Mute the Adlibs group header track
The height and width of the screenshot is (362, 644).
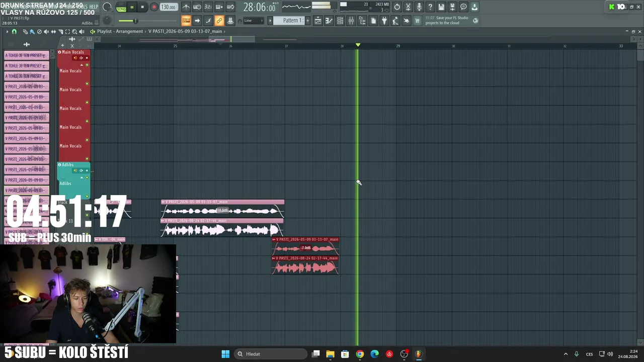(x=87, y=177)
